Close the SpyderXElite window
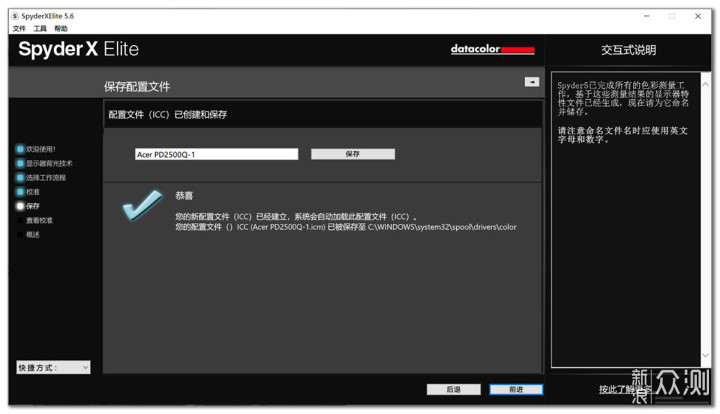The image size is (720, 414). (698, 16)
